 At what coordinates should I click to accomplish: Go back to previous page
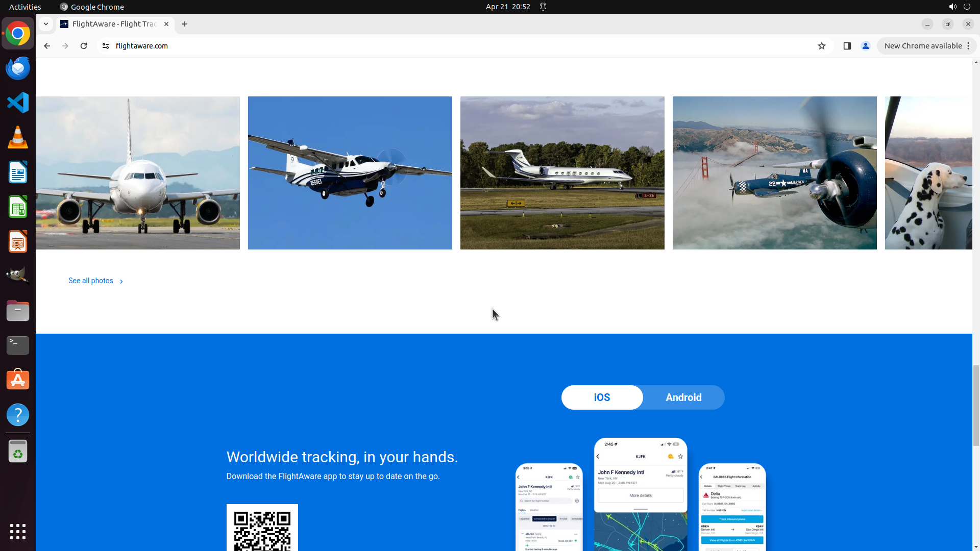point(47,46)
